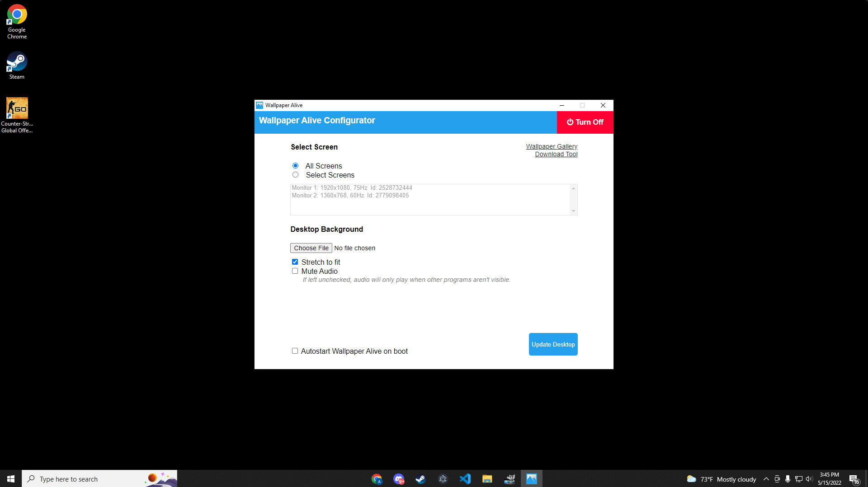Open the Wallpaper Gallery link
The height and width of the screenshot is (487, 868).
(x=552, y=146)
